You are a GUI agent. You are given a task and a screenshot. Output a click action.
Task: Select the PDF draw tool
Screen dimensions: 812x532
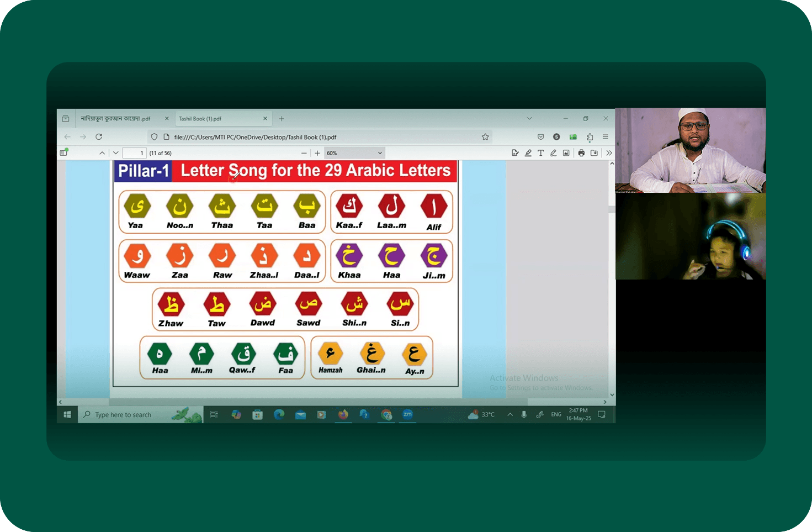pyautogui.click(x=553, y=153)
